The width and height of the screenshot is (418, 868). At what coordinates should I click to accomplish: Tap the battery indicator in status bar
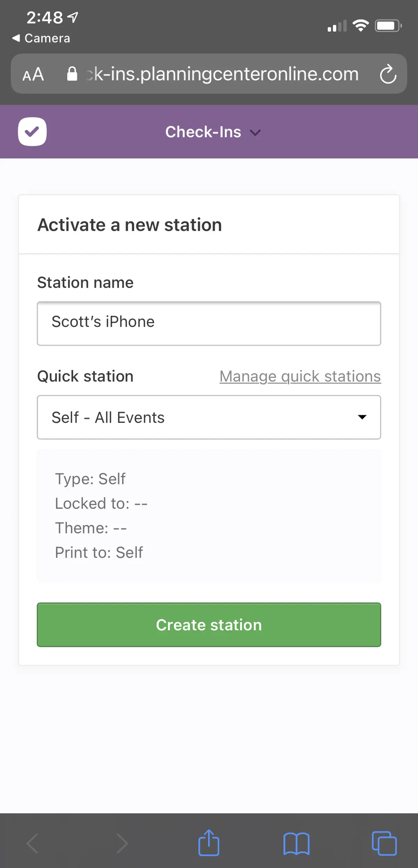point(388,26)
